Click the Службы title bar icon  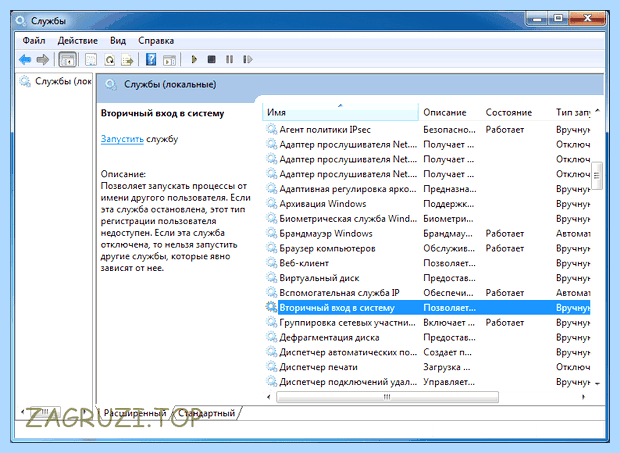pyautogui.click(x=21, y=20)
